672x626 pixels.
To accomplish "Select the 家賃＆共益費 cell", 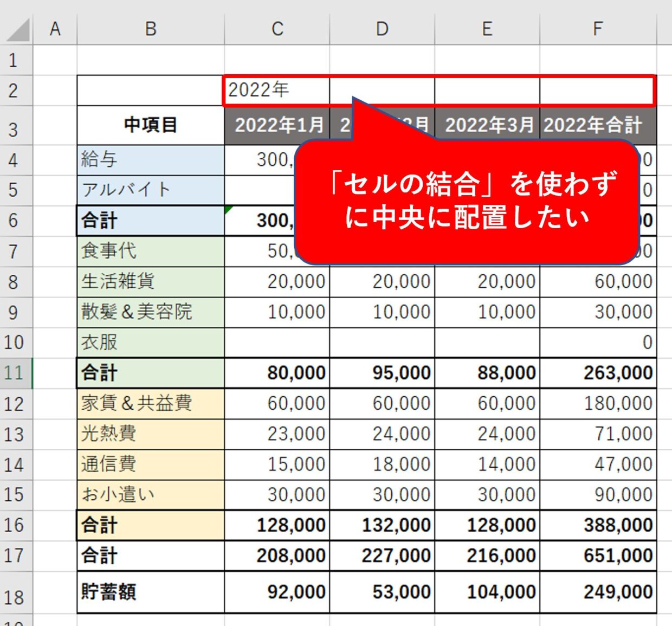I will 151,403.
